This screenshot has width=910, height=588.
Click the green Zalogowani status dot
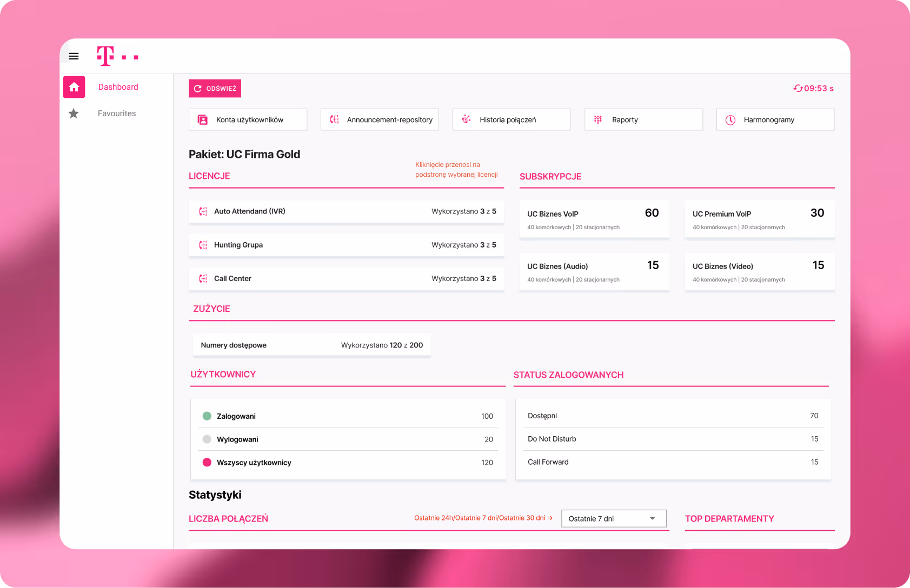[x=207, y=416]
